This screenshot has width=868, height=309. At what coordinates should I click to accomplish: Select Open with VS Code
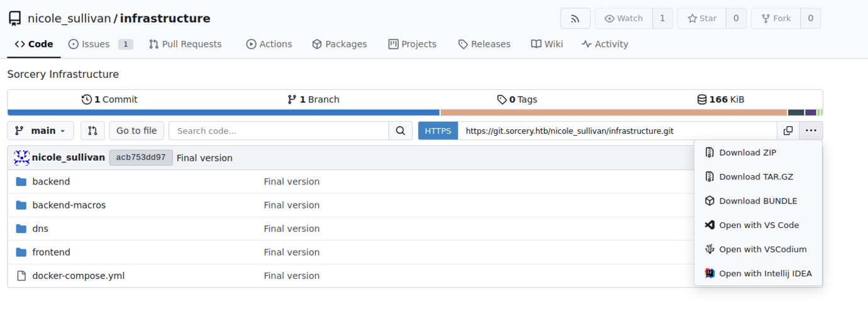click(x=759, y=225)
